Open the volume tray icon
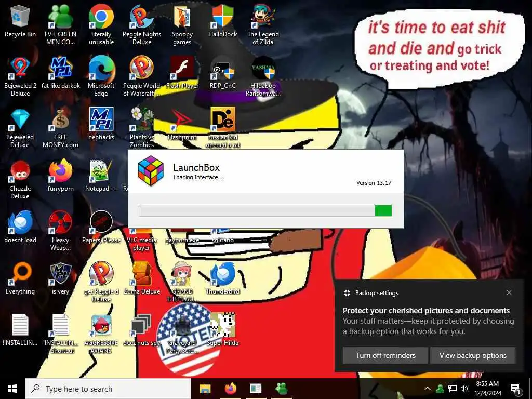This screenshot has height=399, width=532. point(464,389)
